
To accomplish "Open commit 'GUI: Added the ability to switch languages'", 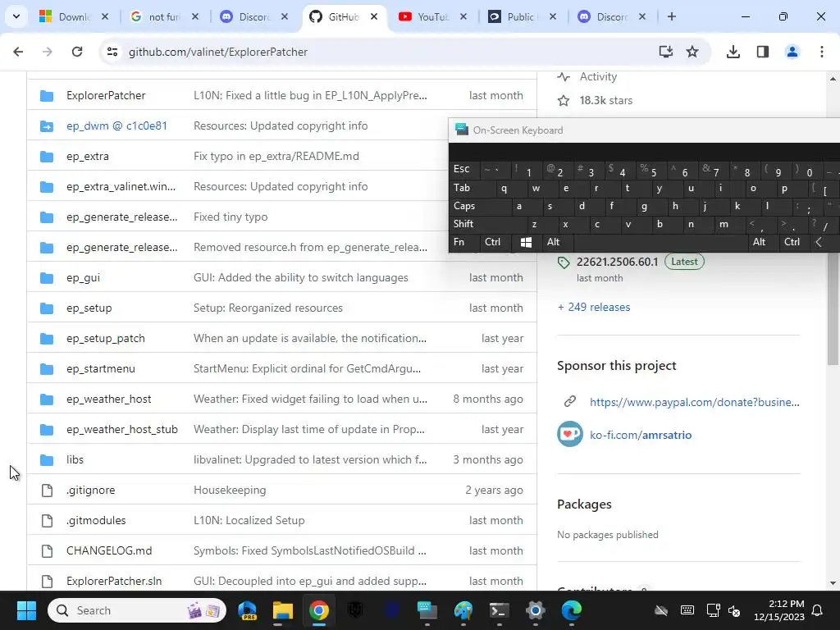I will [x=300, y=277].
